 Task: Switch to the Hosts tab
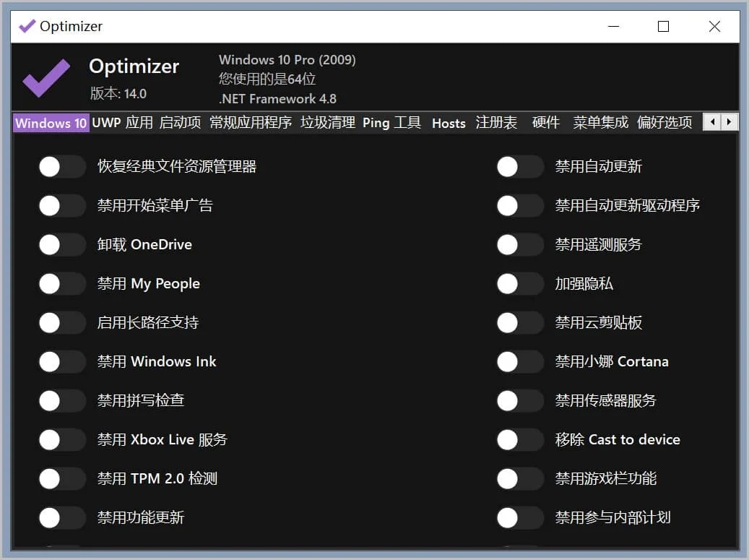coord(449,123)
